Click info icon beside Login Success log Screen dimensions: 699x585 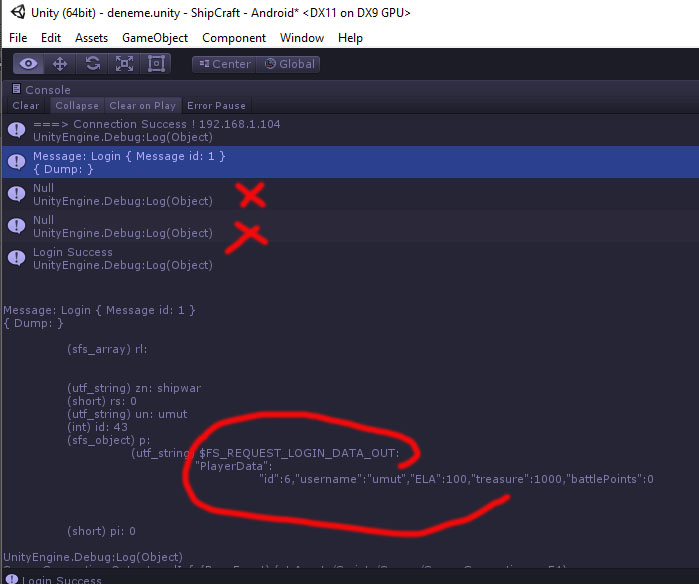(16, 258)
